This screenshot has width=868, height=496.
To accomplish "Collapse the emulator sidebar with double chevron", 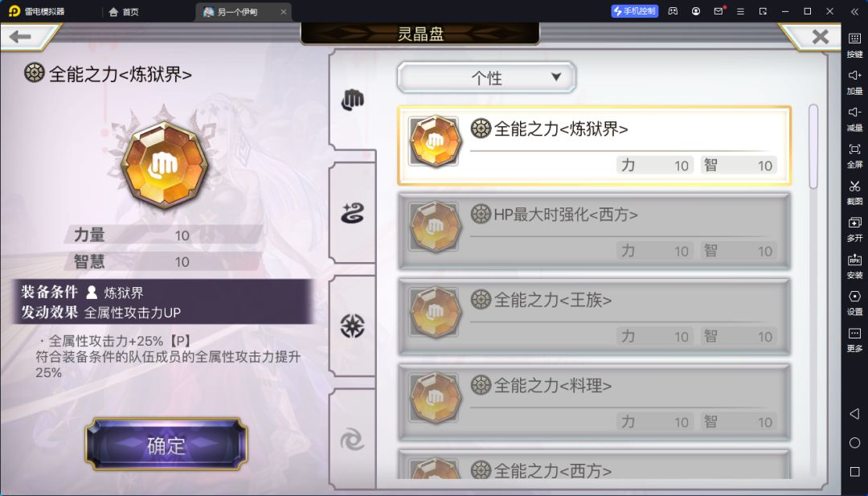I will pyautogui.click(x=854, y=11).
